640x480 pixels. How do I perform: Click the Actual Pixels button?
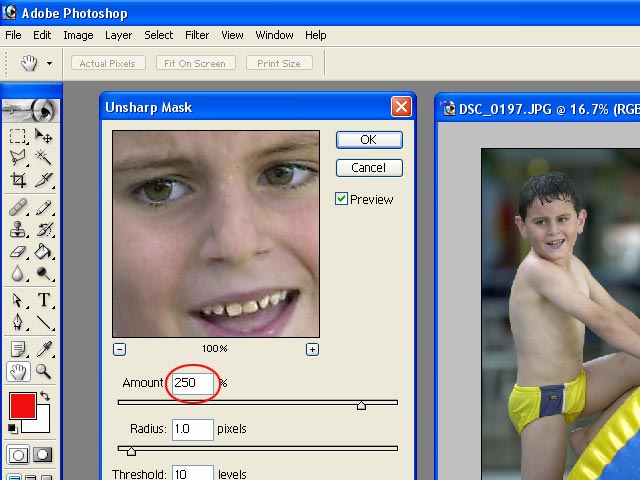tap(108, 63)
